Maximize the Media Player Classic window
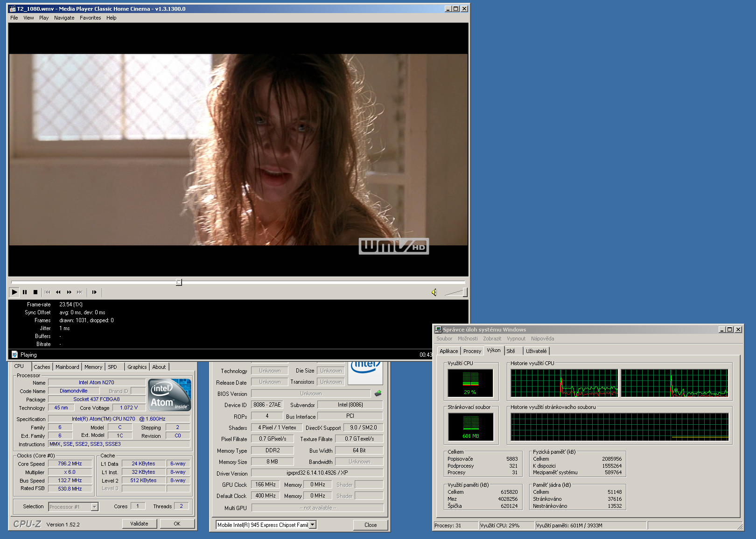This screenshot has height=539, width=756. tap(456, 9)
